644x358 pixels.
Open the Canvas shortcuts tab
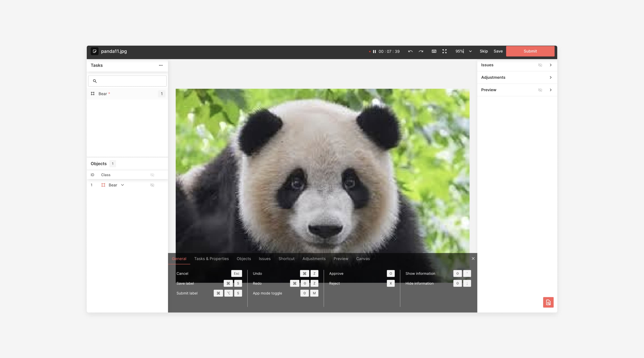click(x=363, y=259)
